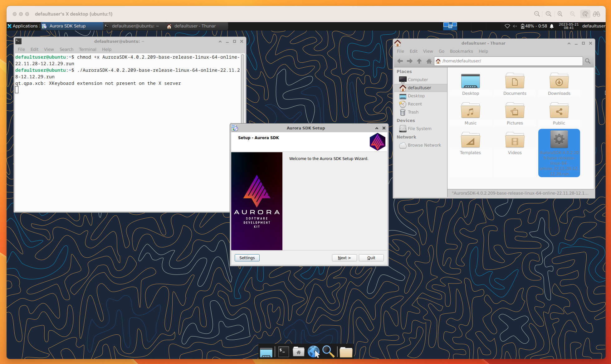Click the Home icon in Thunar toolbar
This screenshot has width=611, height=364.
[429, 61]
